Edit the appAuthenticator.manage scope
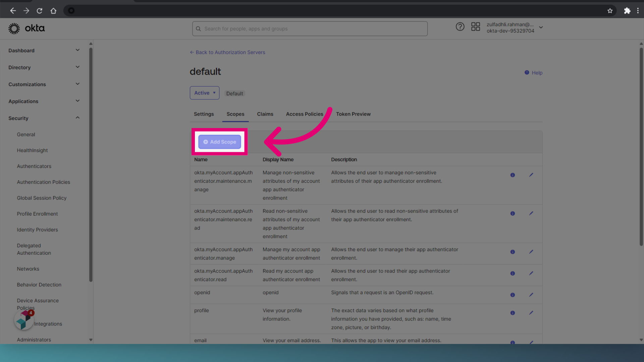 pyautogui.click(x=531, y=252)
